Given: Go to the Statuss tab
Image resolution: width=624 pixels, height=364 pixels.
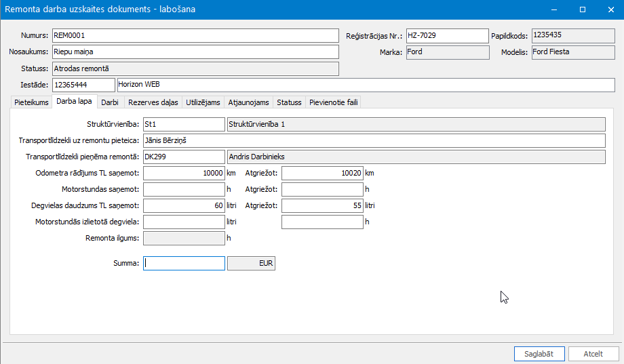Looking at the screenshot, I should pos(290,102).
